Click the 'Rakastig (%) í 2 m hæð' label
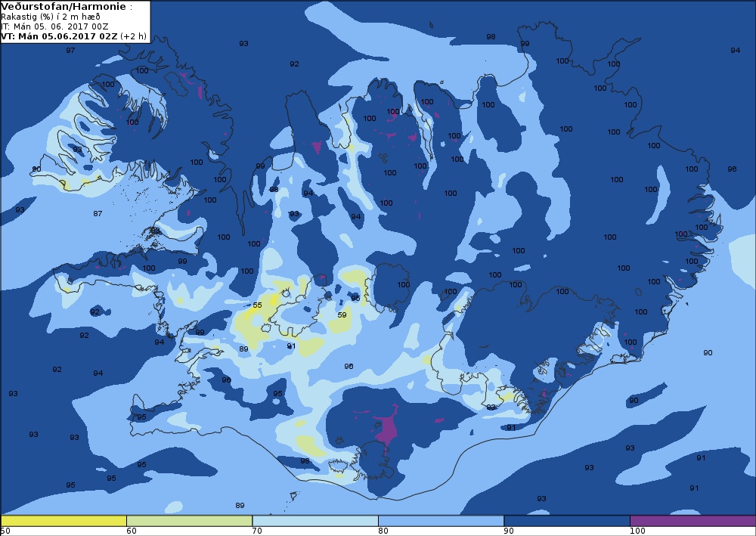756x536 pixels. coord(50,17)
